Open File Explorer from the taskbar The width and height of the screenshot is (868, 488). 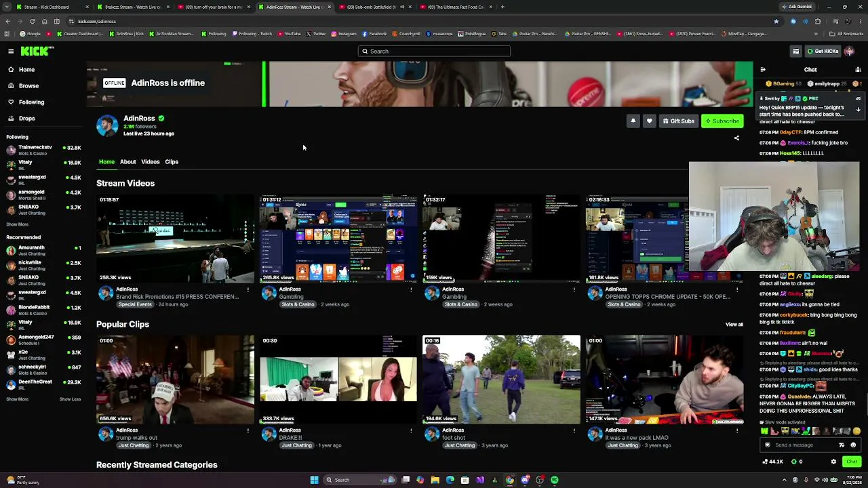[x=435, y=480]
